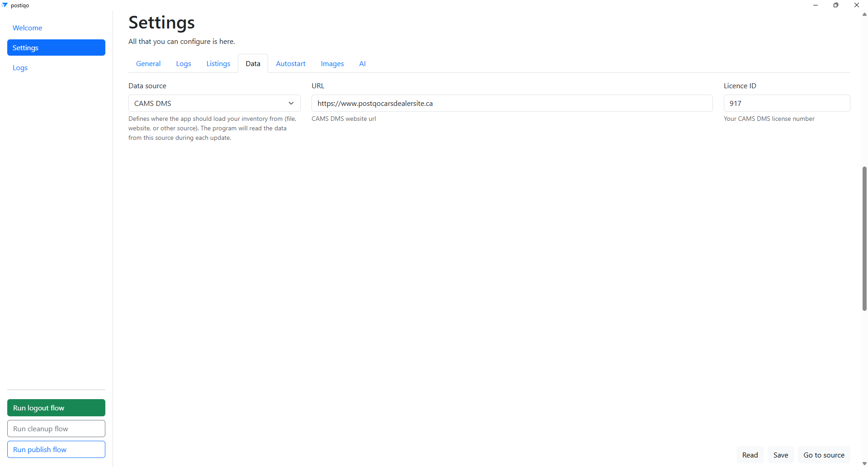Run the logout flow
The image size is (868, 467).
pos(56,408)
